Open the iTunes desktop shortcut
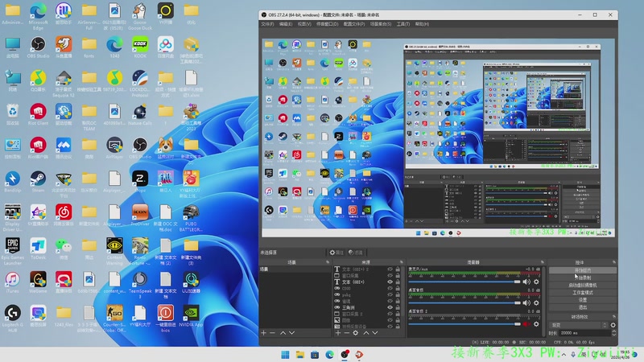 pyautogui.click(x=12, y=283)
